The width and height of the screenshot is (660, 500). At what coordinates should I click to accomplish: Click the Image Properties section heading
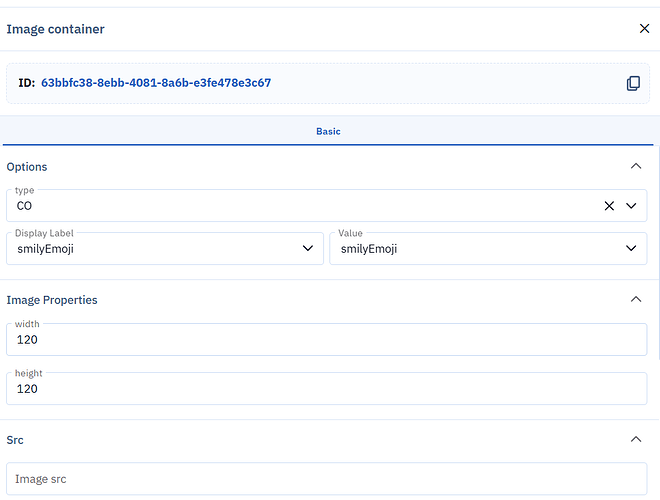(x=52, y=300)
